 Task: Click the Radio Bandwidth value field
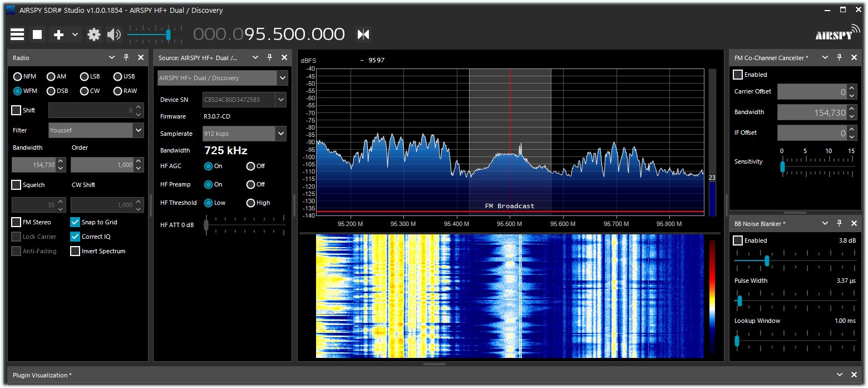tap(34, 165)
